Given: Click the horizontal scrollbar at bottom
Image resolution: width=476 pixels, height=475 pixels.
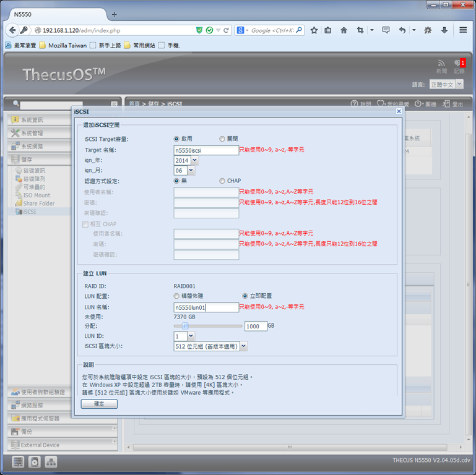Looking at the screenshot, I should 290,447.
